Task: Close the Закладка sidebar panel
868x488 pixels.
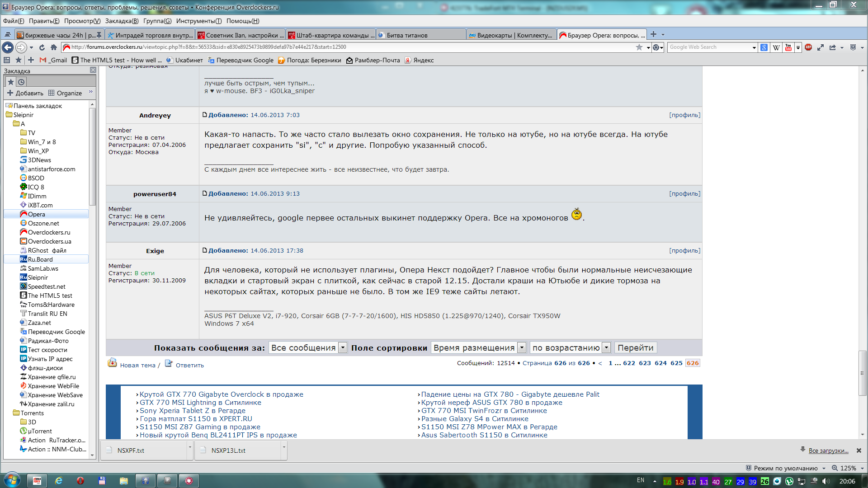Action: point(93,70)
